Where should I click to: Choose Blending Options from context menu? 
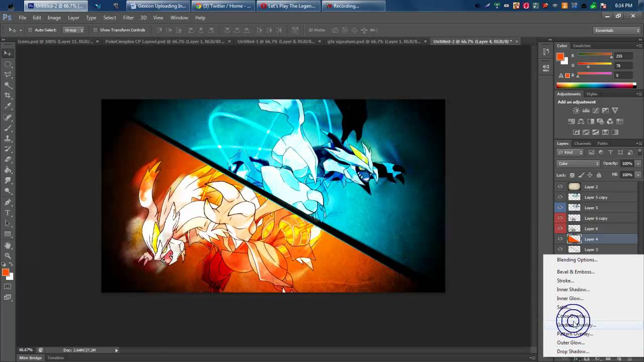(x=577, y=260)
